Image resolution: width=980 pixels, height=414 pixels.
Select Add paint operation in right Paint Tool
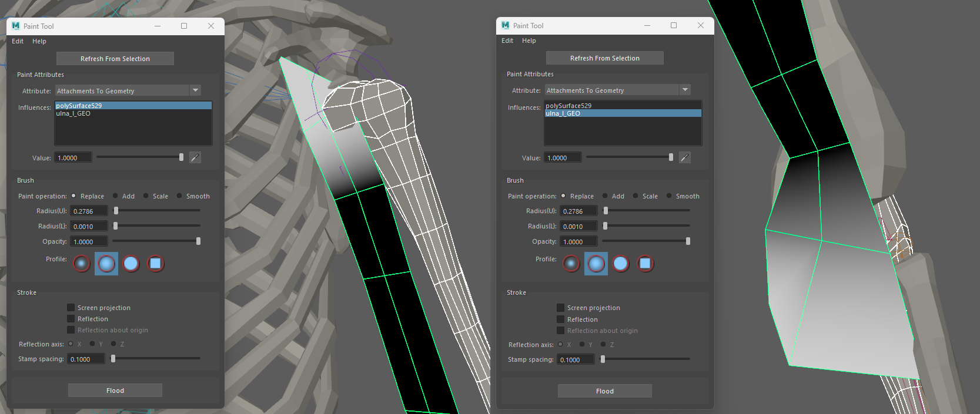[605, 196]
